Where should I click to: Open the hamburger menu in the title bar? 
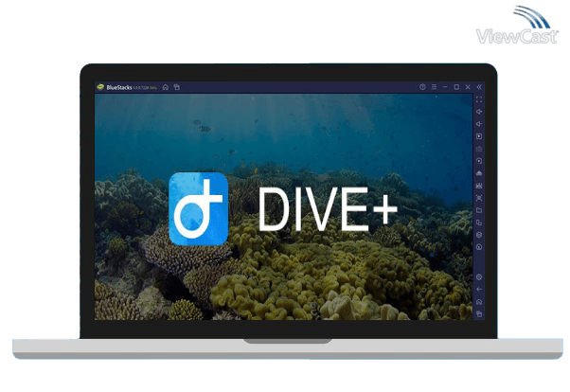[434, 87]
